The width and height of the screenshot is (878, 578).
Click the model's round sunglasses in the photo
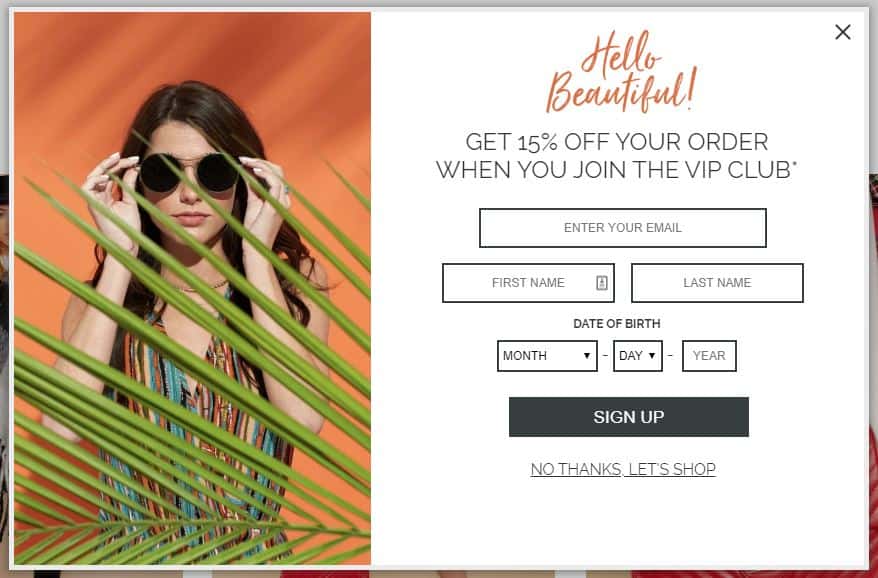pyautogui.click(x=189, y=173)
